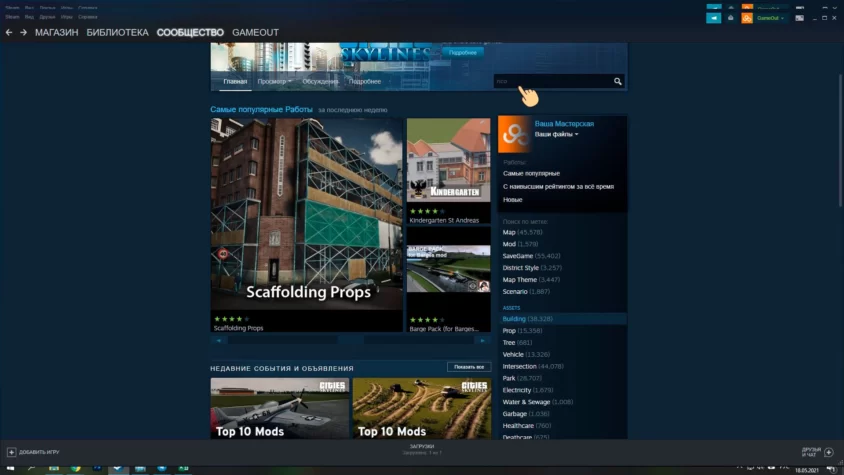Open ДРУЗЬЯ И ЧАТ label
Viewport: 844px width, 475px height.
click(x=811, y=452)
